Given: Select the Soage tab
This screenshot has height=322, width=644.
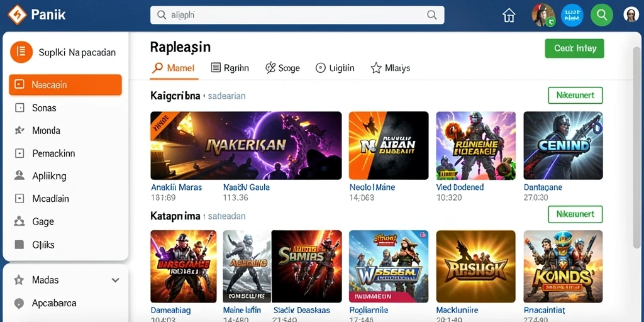Looking at the screenshot, I should click(282, 68).
